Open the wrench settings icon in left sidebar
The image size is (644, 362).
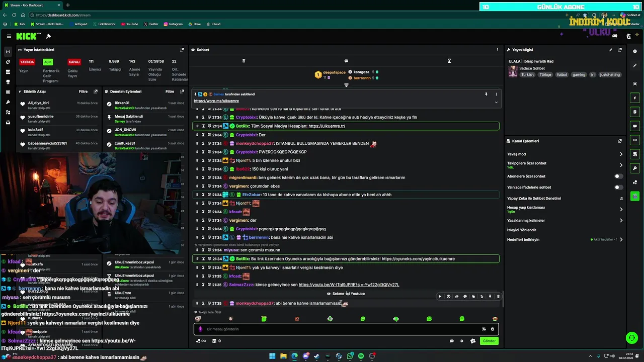(x=8, y=102)
